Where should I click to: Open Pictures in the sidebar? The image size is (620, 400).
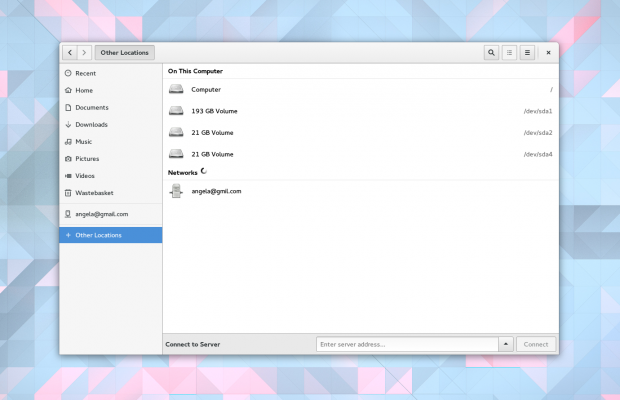(111, 158)
